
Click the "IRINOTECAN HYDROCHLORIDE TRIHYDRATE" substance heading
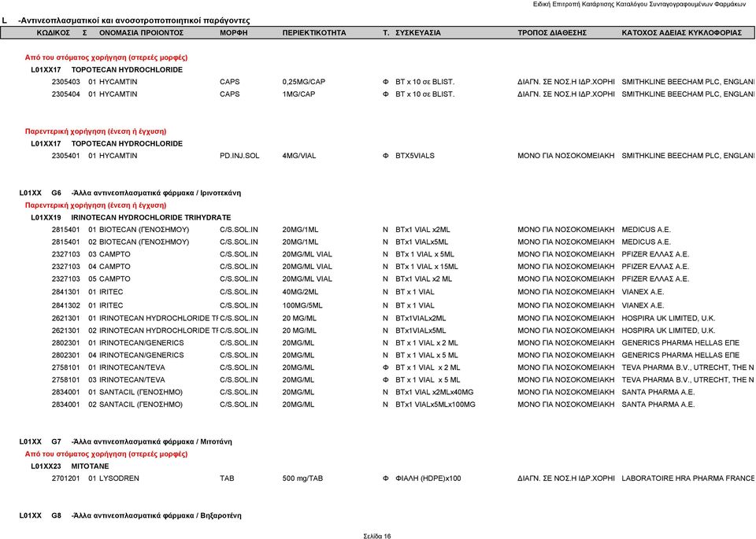(151, 218)
